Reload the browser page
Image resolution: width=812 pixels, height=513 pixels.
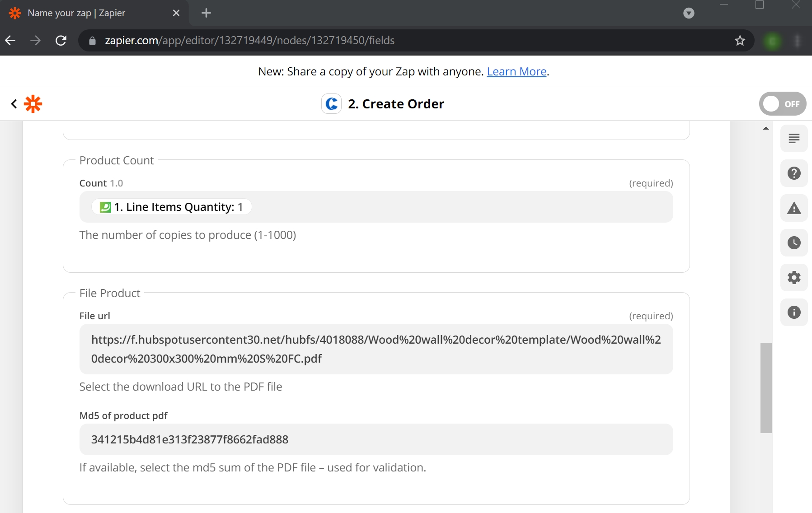pyautogui.click(x=61, y=41)
